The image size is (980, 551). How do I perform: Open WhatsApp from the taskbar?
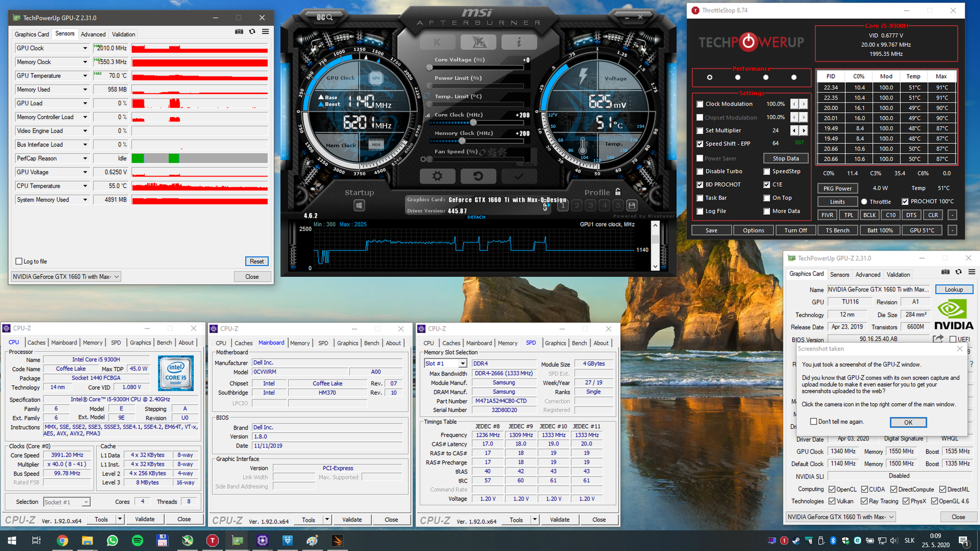(112, 541)
